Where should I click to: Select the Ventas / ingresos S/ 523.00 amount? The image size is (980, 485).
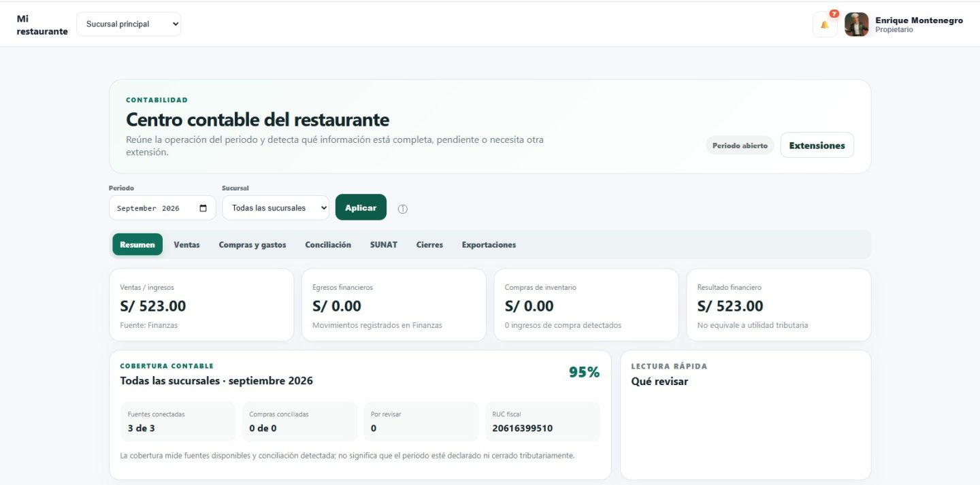(153, 306)
